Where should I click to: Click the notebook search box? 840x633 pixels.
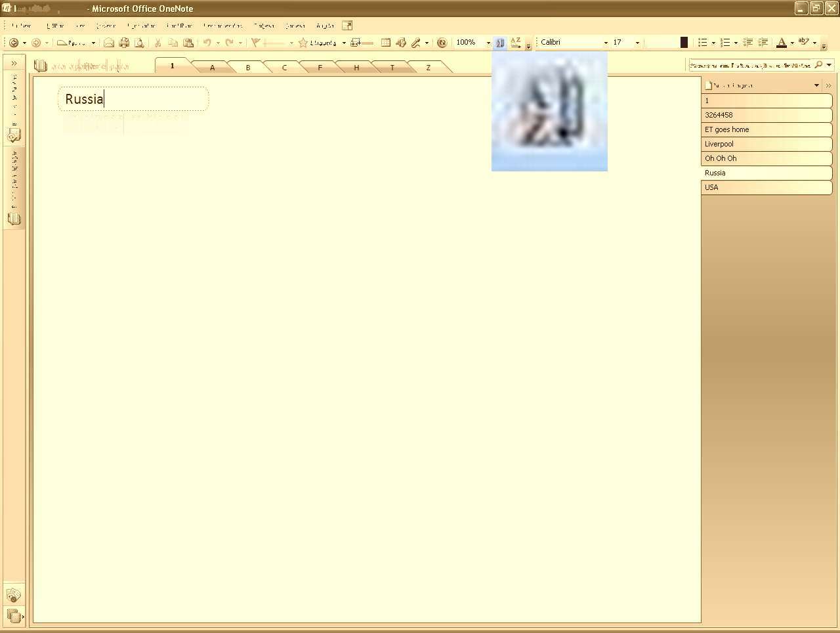[750, 65]
